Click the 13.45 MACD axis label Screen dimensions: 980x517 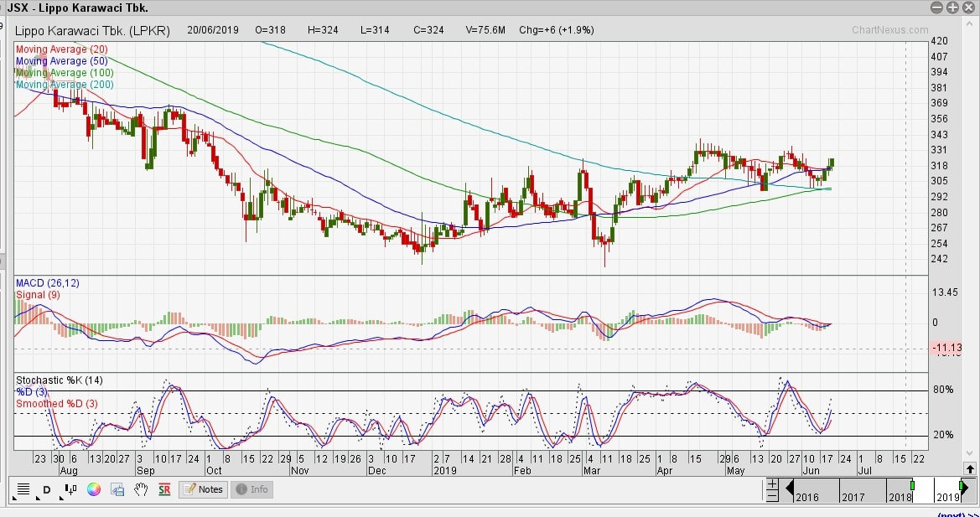[946, 292]
